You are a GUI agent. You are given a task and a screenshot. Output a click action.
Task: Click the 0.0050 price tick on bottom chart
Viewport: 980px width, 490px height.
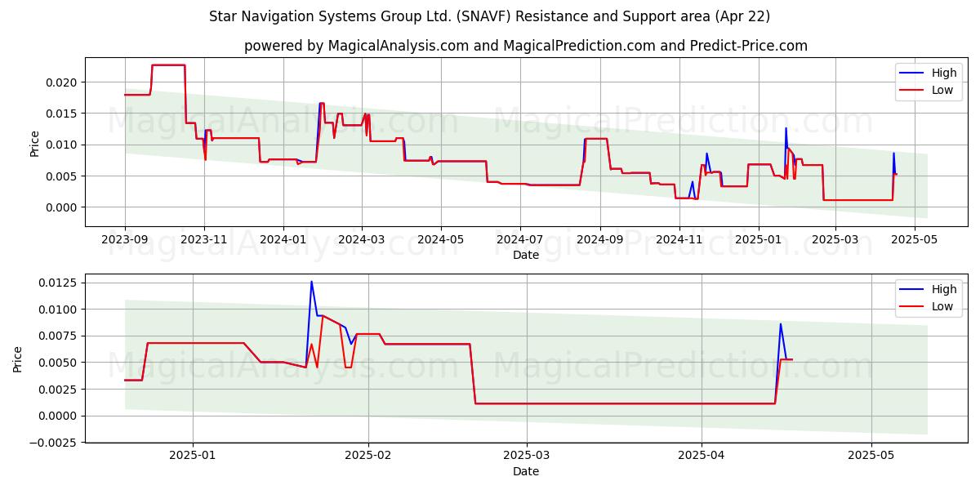[x=60, y=363]
